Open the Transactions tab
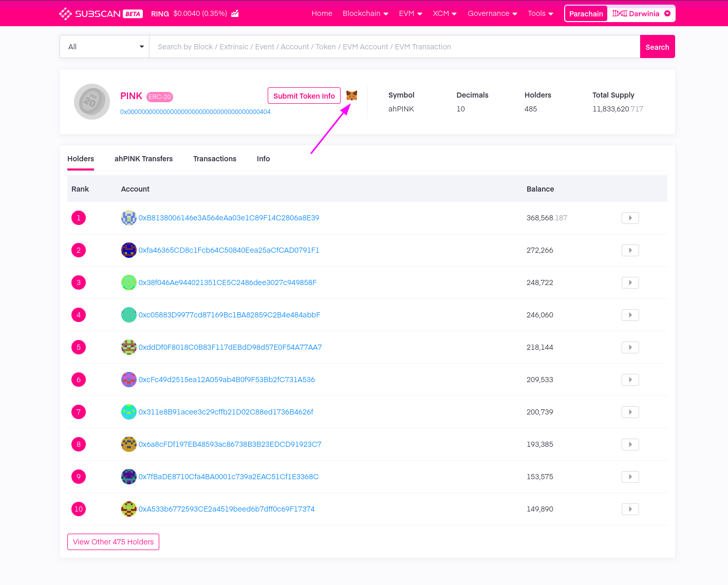 pyautogui.click(x=215, y=159)
